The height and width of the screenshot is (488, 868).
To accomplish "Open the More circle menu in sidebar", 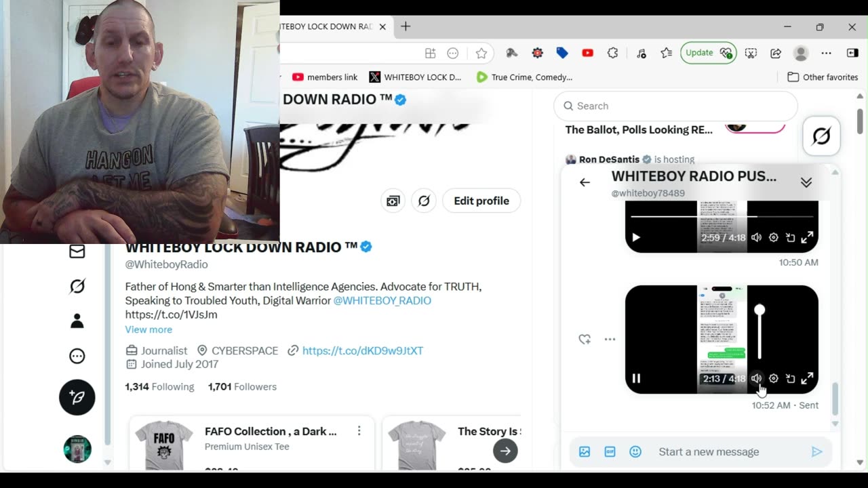I will (x=77, y=356).
